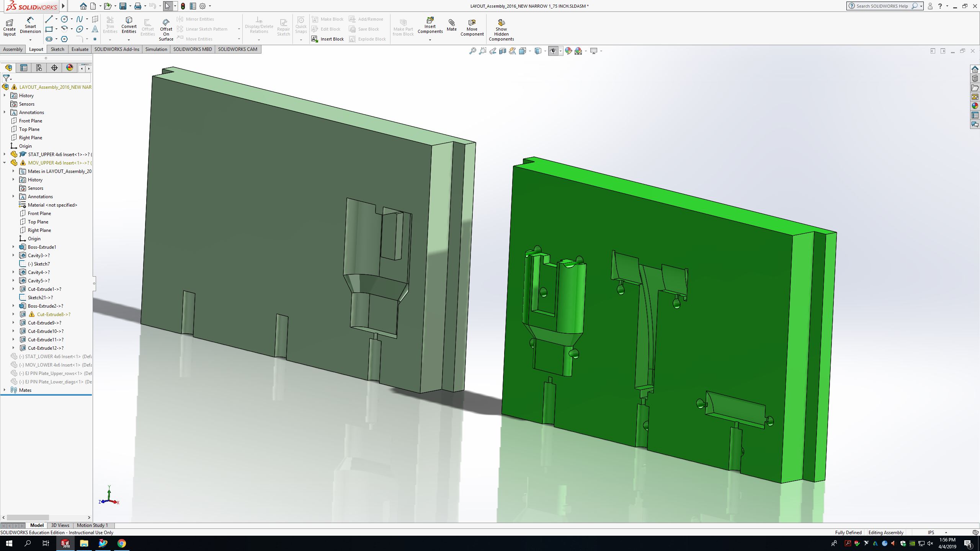The image size is (980, 551).
Task: Click the tree filter funnel icon
Action: pyautogui.click(x=6, y=78)
